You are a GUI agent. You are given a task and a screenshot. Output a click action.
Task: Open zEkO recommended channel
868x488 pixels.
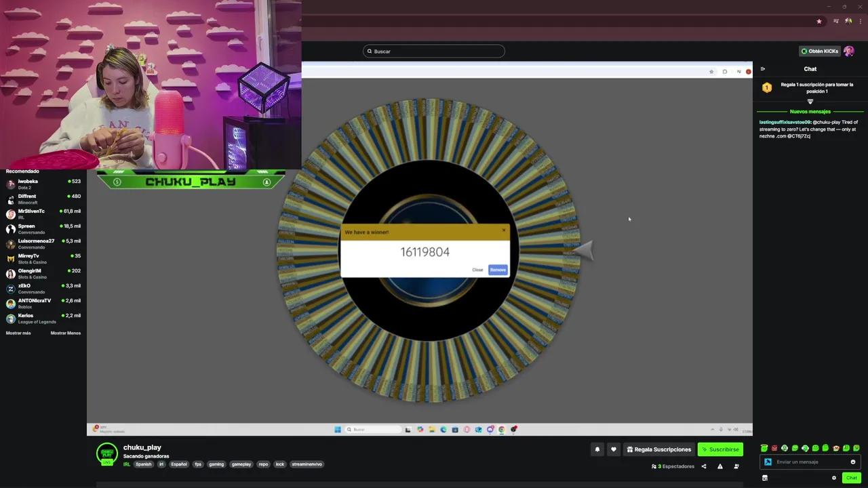coord(43,289)
